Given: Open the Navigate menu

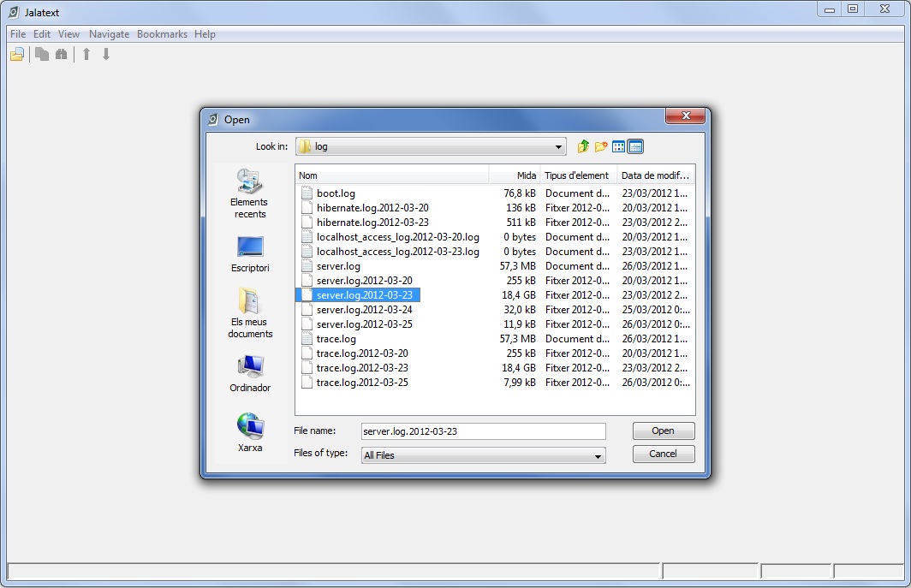Looking at the screenshot, I should click(109, 34).
